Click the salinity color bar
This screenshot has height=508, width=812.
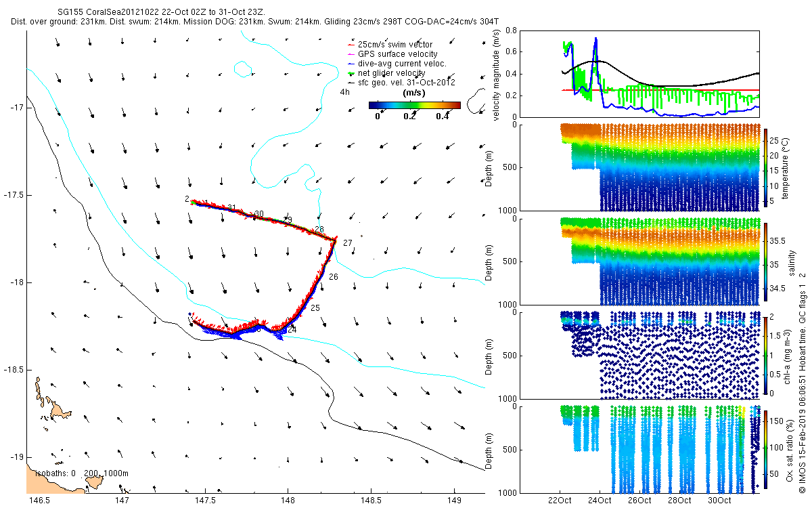point(765,261)
